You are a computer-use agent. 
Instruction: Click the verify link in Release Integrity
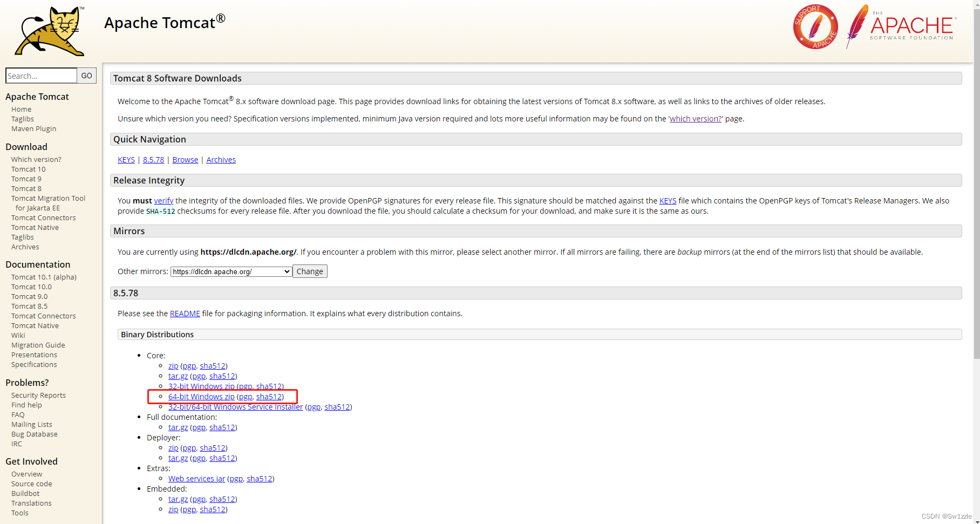(164, 201)
